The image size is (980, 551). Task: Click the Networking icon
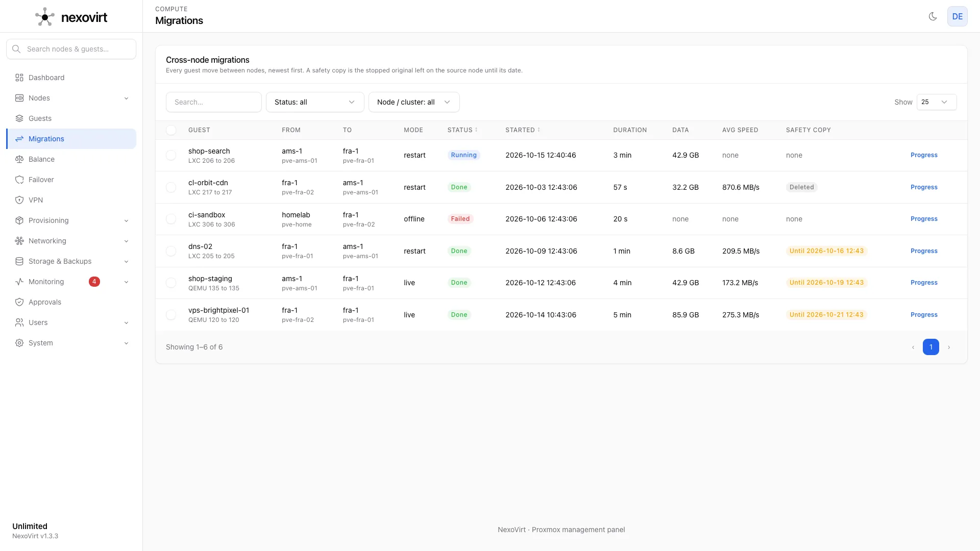point(19,241)
